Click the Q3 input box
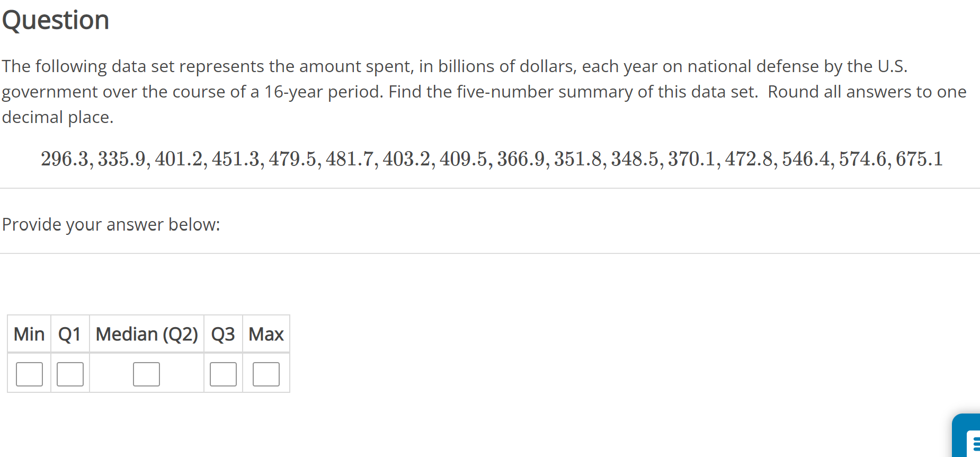The image size is (980, 457). [222, 373]
